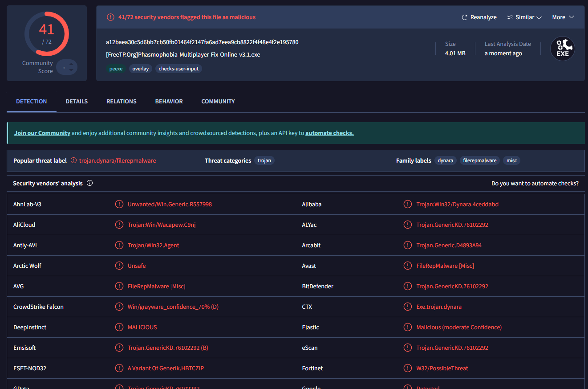This screenshot has width=588, height=389.
Task: Click the alert icon in DeepInstinct row
Action: 119,327
